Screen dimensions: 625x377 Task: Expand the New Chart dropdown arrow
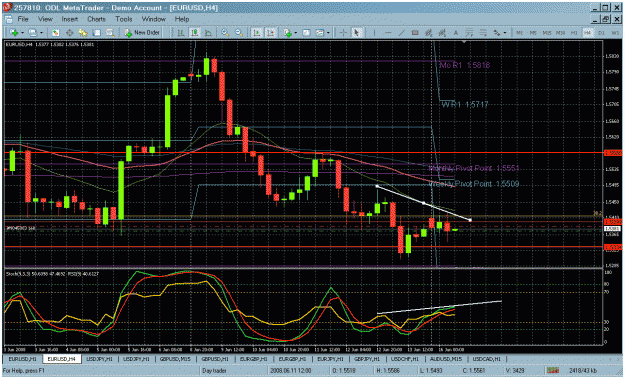coord(22,33)
